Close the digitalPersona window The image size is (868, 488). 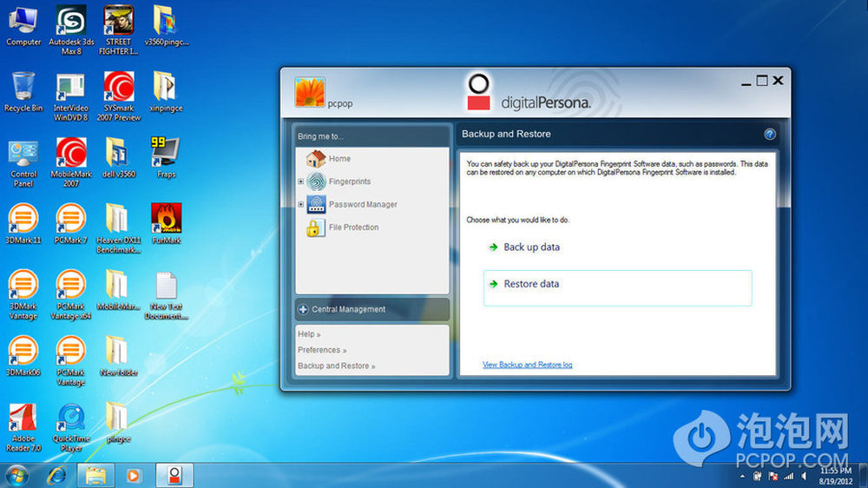point(779,81)
